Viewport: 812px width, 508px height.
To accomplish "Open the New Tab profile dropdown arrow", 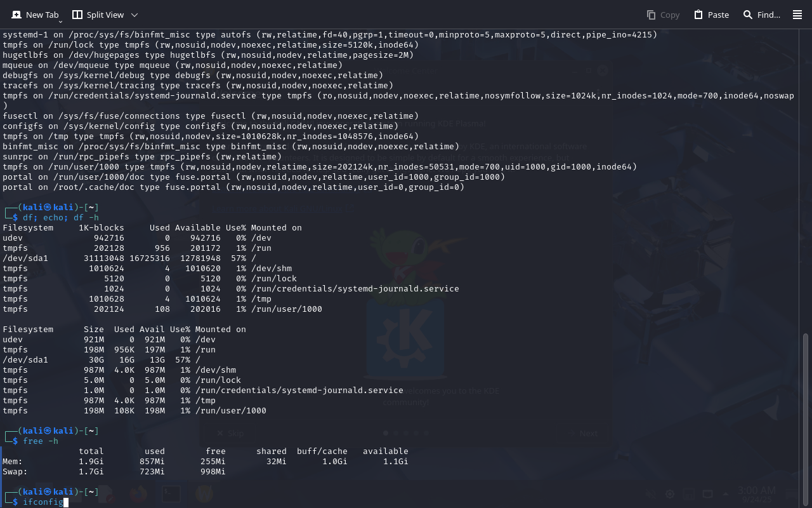I will (x=60, y=22).
